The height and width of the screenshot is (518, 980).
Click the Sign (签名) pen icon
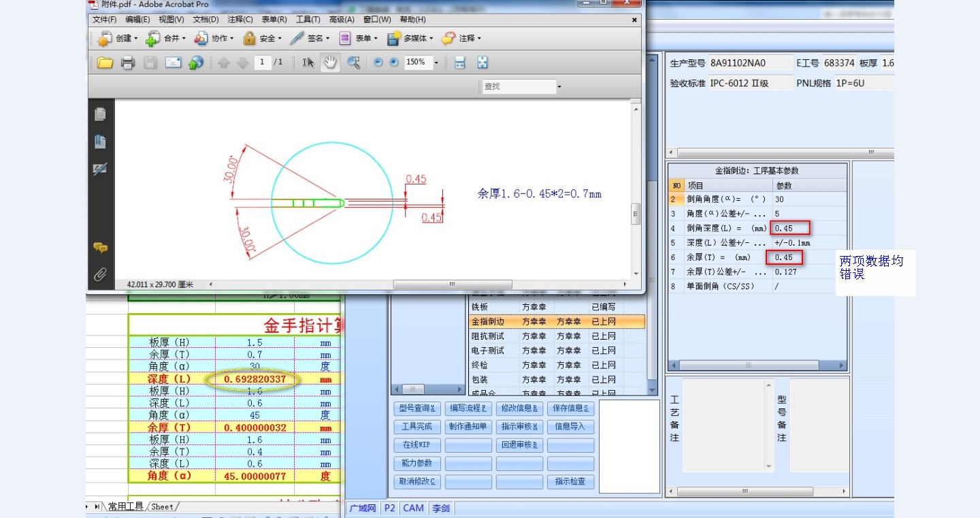click(x=297, y=38)
